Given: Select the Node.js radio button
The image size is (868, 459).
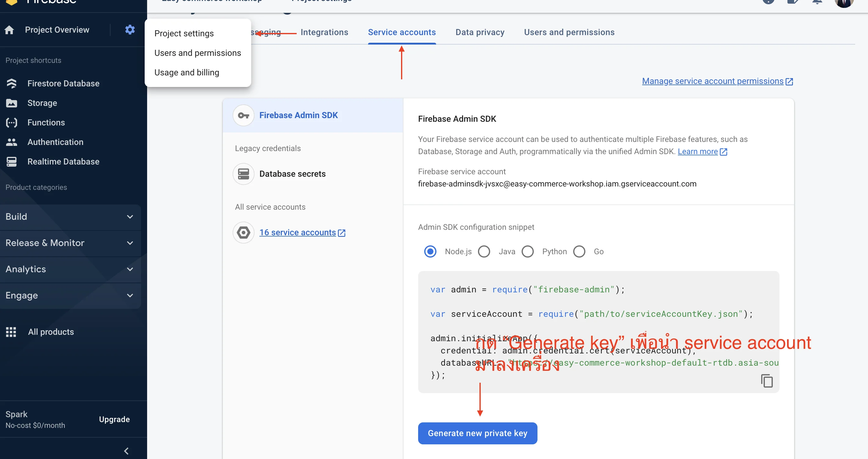Looking at the screenshot, I should click(x=430, y=251).
